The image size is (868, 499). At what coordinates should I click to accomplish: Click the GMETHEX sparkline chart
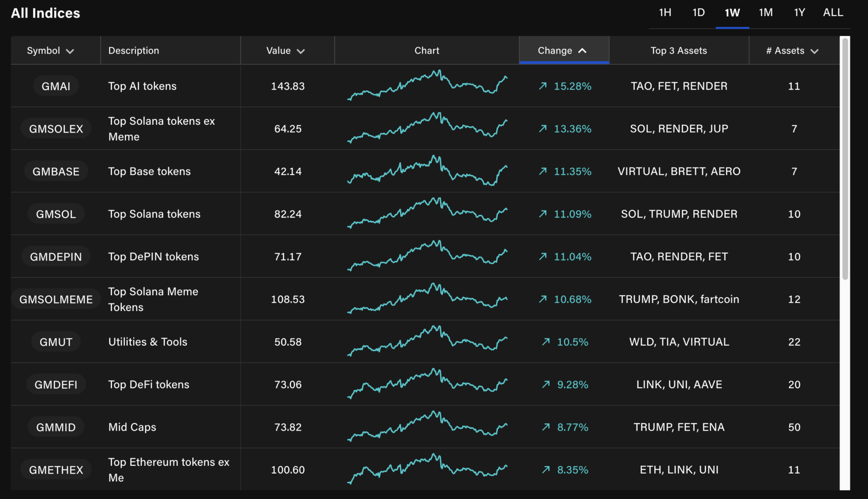(x=427, y=469)
